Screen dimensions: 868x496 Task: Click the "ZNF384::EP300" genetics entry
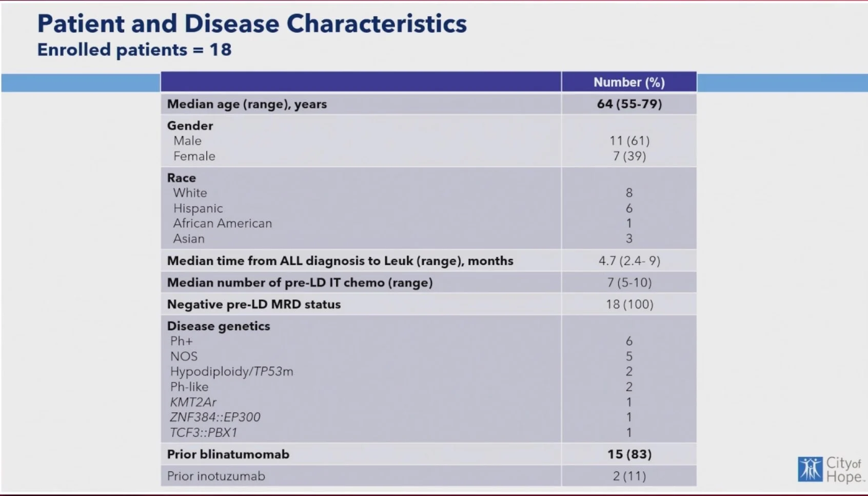215,417
